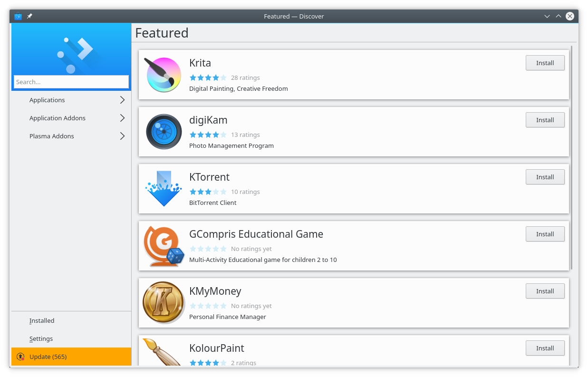
Task: Click the Krita title text
Action: pyautogui.click(x=200, y=63)
